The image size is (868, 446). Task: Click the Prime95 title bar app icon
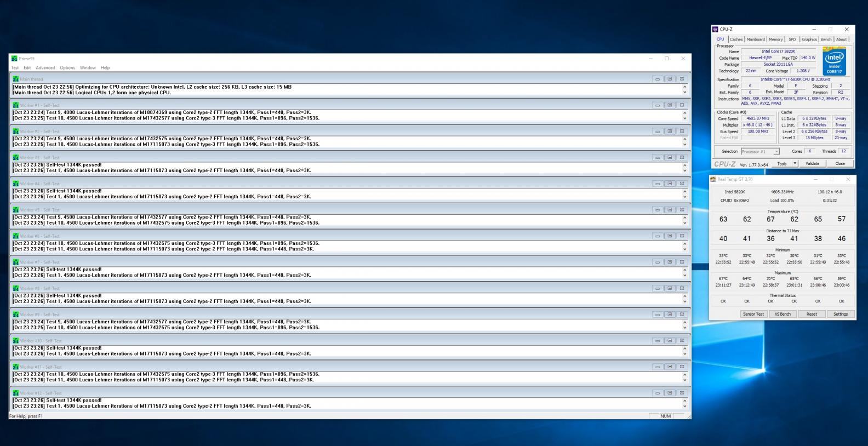[14, 59]
